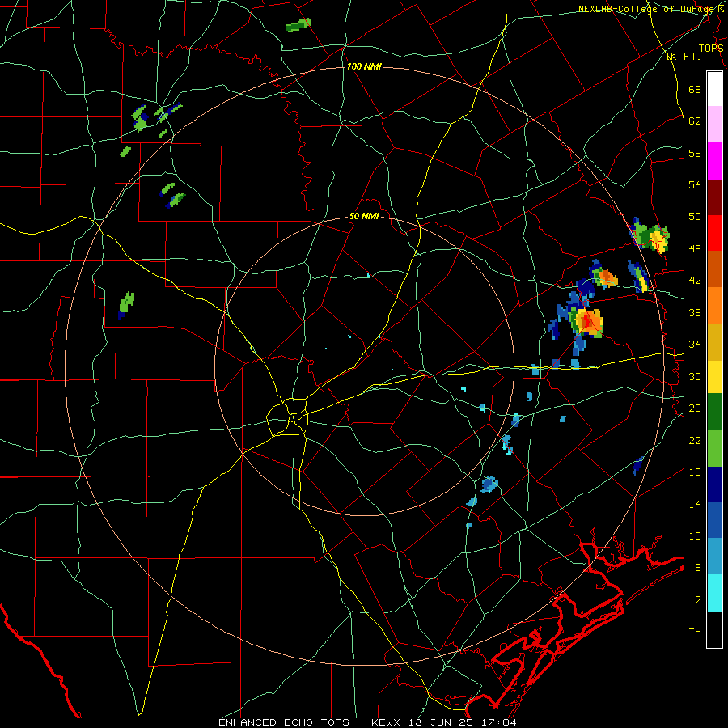Click the "ENHANCED ECHO TOPS - KEWX" caption

(x=311, y=722)
